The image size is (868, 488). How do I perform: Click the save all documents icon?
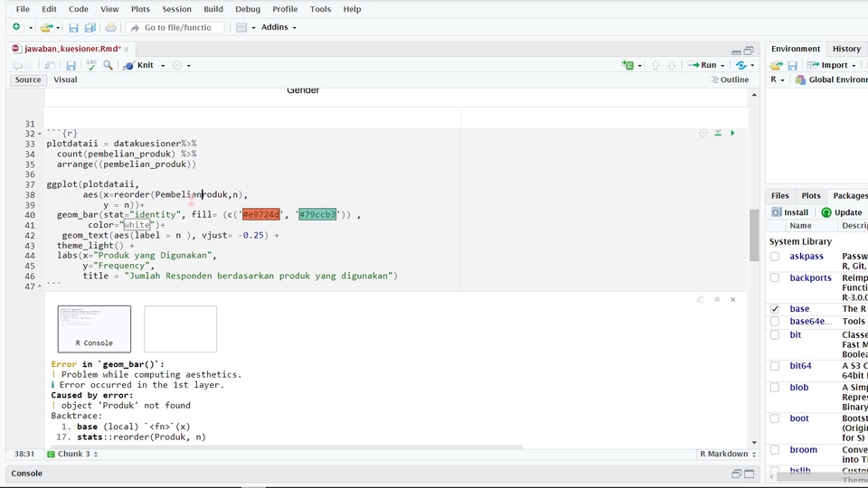(90, 28)
